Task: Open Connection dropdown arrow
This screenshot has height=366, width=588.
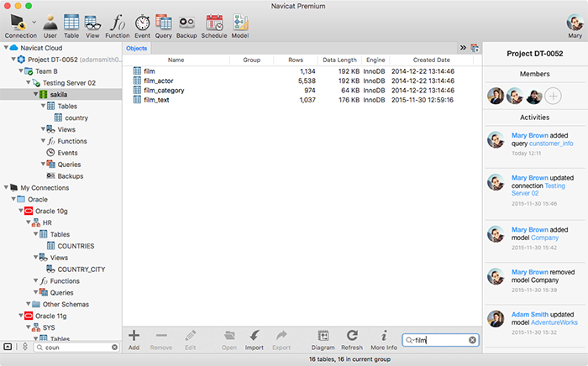Action: pos(34,23)
